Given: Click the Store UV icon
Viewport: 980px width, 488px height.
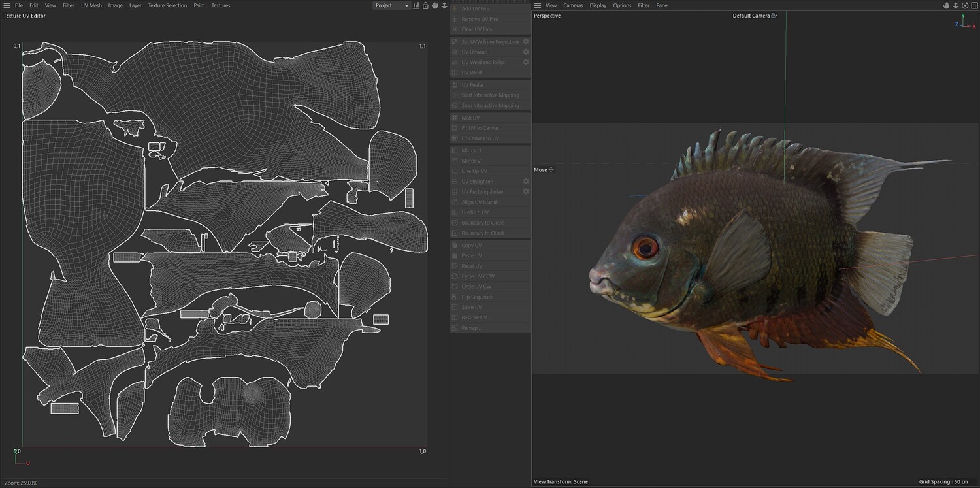Looking at the screenshot, I should pyautogui.click(x=455, y=307).
